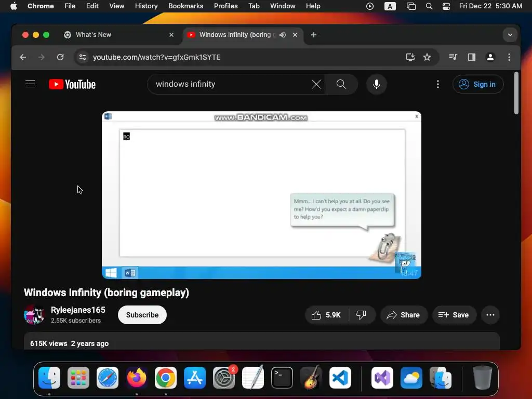Reload the page in Chrome
The image size is (532, 399).
coord(60,57)
